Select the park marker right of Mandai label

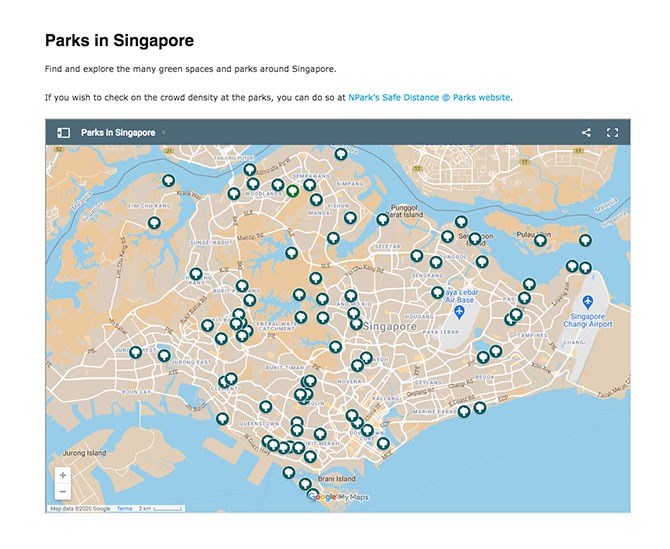(350, 217)
